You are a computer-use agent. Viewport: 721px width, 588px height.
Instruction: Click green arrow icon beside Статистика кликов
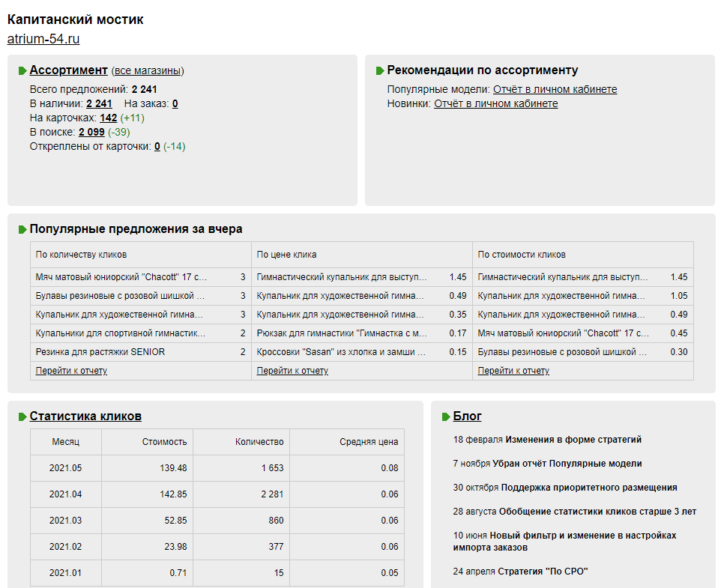pos(23,416)
